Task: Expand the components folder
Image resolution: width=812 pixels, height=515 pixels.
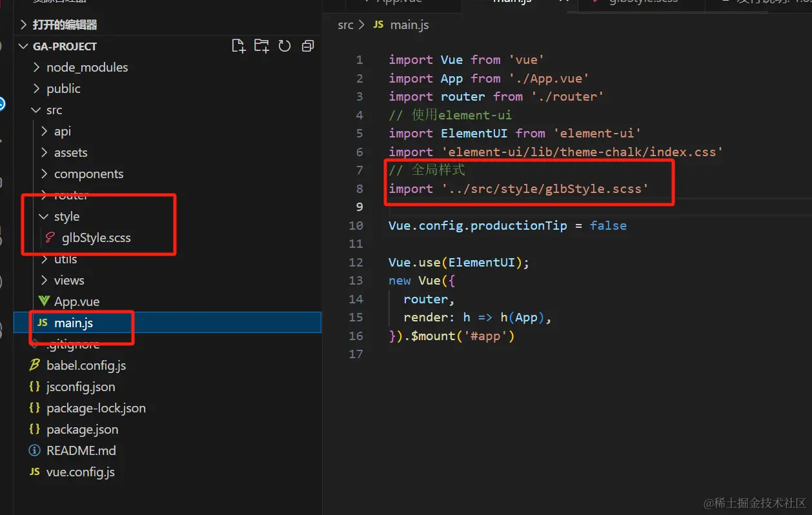Action: point(44,174)
